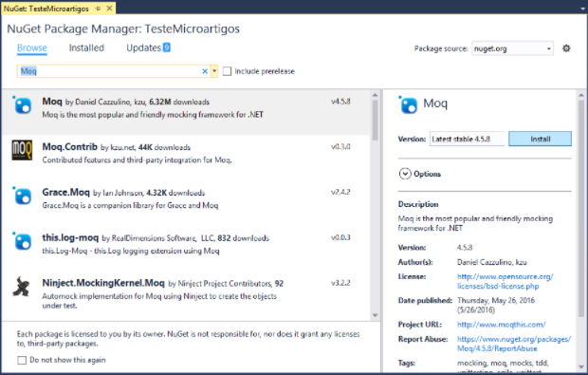Pin the NuGet document tab
Screen dimensions: 588x375
point(98,9)
